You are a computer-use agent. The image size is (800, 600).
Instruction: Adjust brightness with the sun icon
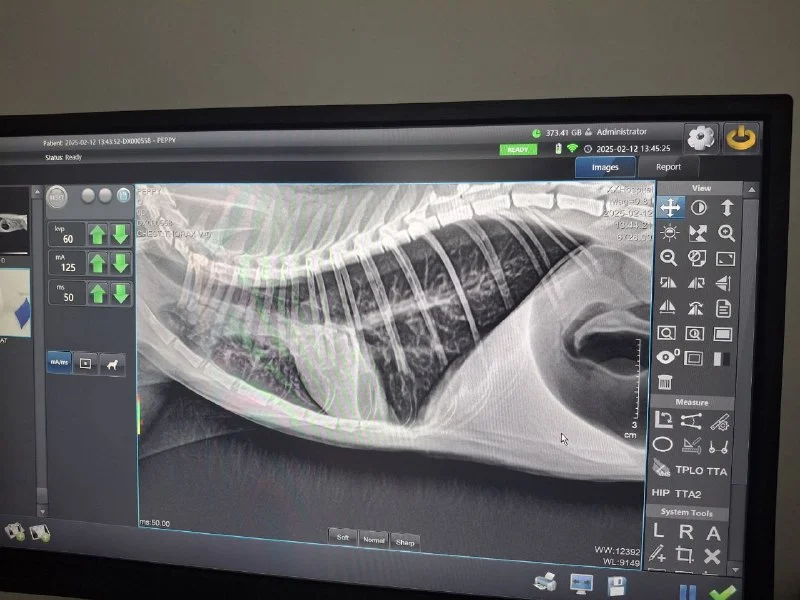[x=669, y=233]
